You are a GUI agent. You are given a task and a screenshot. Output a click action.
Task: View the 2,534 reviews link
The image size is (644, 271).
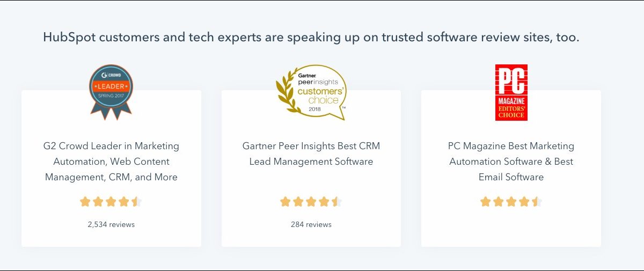click(111, 224)
